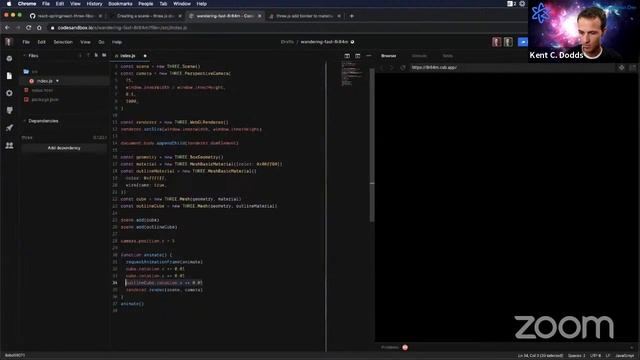Image resolution: width=640 pixels, height=360 pixels.
Task: Open the Live collaboration people icon
Action: [9, 145]
